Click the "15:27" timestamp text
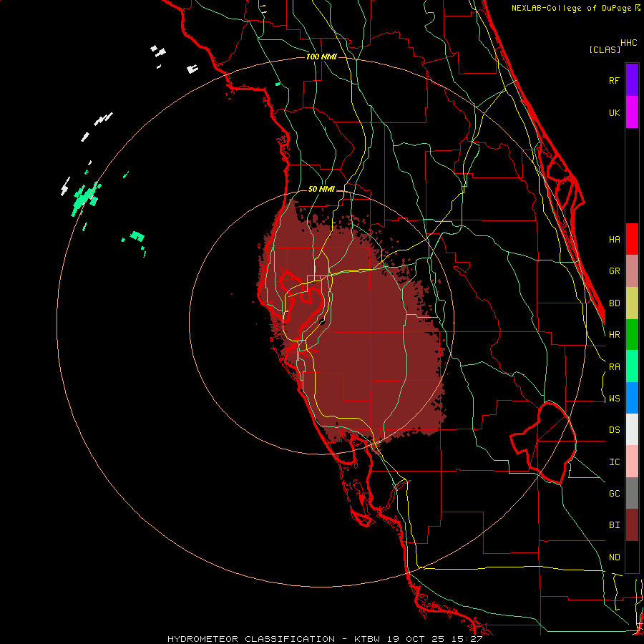Viewport: 644px width, 644px height. tap(468, 639)
